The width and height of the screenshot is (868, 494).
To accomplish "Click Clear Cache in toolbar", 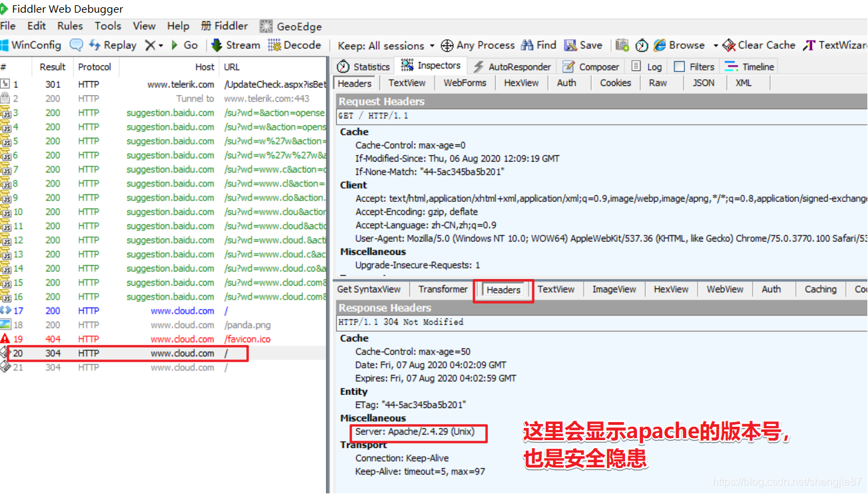I will click(759, 45).
